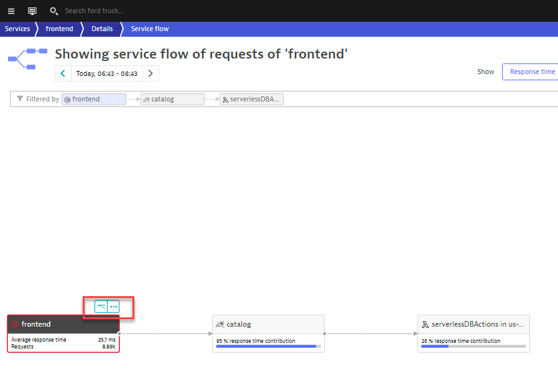Select the Details breadcrumb
Screen dimensions: 558x392
(x=102, y=29)
